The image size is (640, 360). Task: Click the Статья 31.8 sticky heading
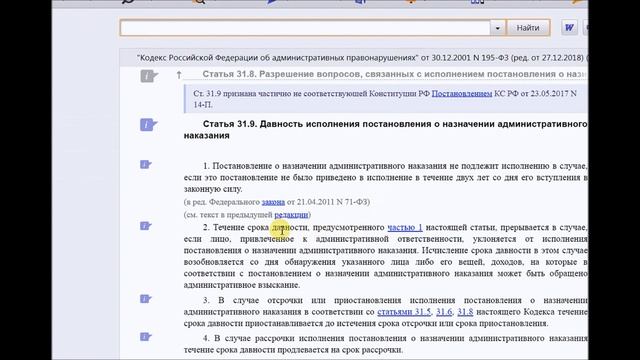tap(394, 74)
